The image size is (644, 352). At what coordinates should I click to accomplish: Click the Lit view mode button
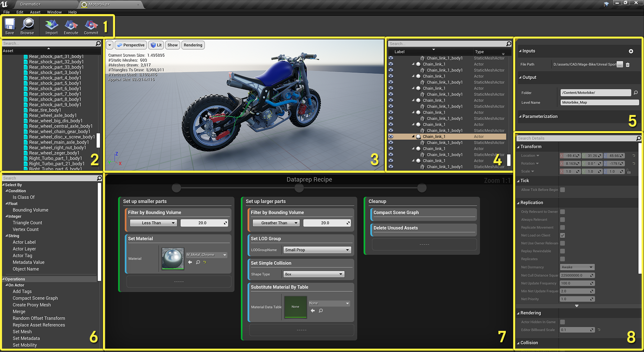pyautogui.click(x=156, y=45)
